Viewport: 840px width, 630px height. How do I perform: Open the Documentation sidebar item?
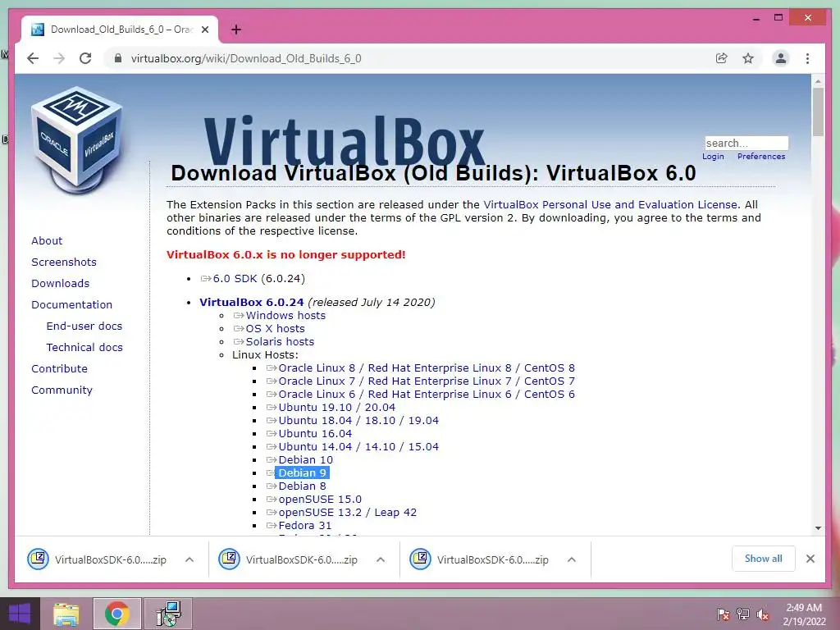pyautogui.click(x=72, y=305)
